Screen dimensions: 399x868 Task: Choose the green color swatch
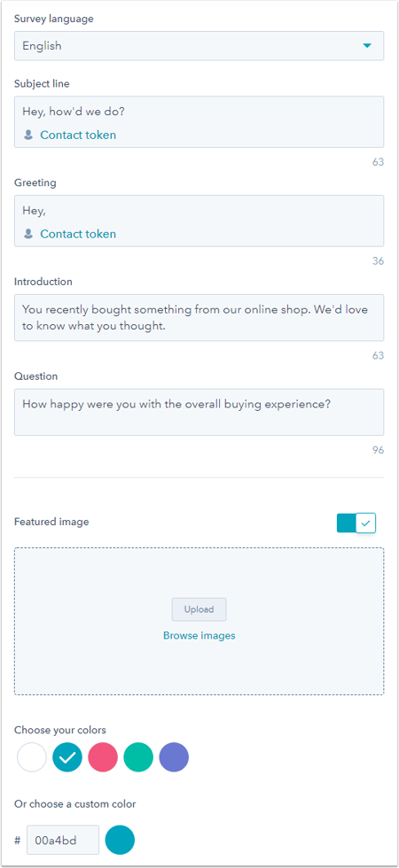[138, 757]
